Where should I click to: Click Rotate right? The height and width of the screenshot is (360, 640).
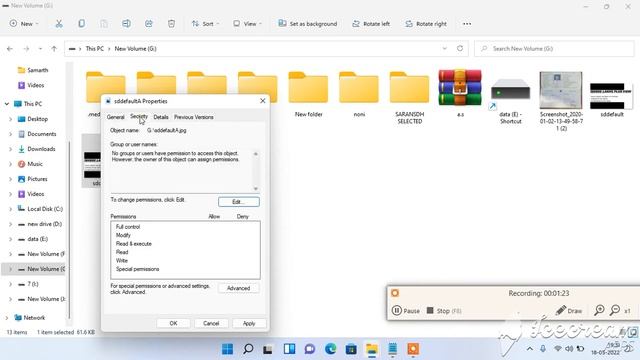pyautogui.click(x=426, y=24)
